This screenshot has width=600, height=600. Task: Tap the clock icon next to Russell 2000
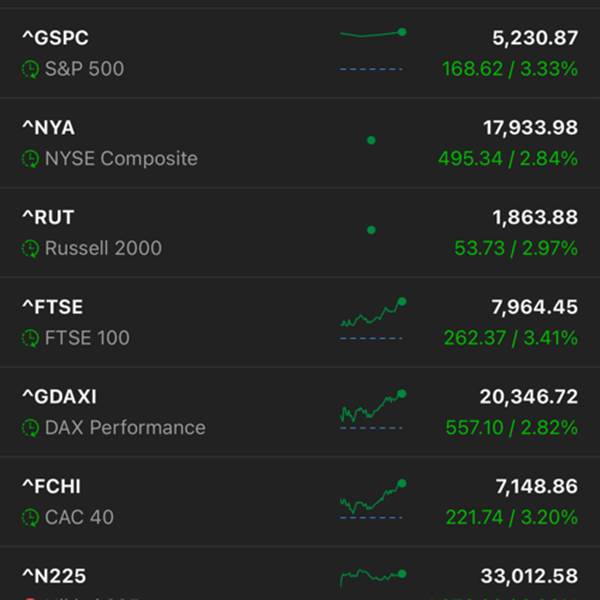coord(30,249)
